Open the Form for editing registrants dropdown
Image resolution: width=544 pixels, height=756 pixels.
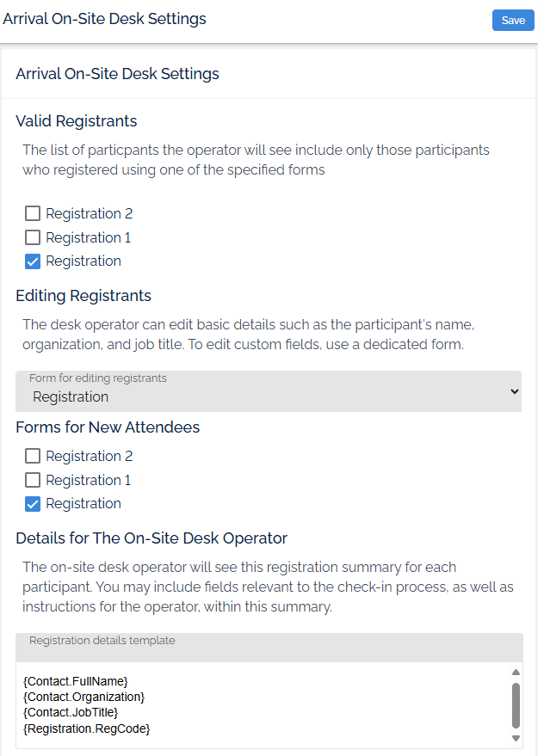268,392
